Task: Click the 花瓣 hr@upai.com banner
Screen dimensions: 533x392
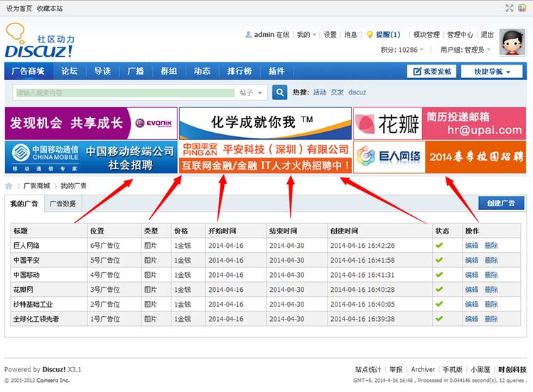Action: coord(439,124)
